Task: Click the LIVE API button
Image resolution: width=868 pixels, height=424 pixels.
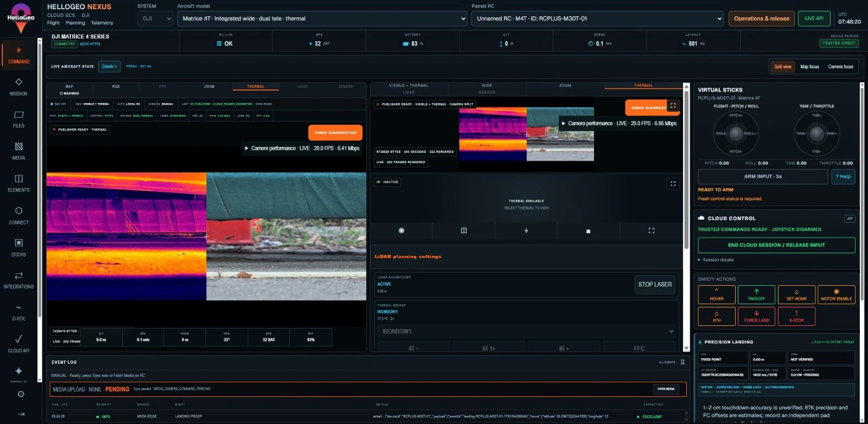Action: tap(814, 18)
